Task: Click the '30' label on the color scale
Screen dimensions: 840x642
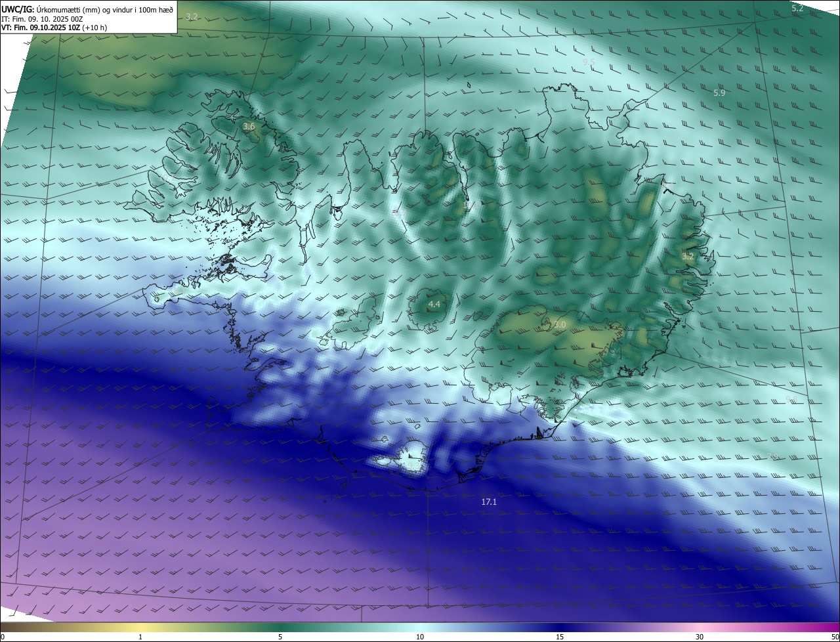Action: click(700, 637)
